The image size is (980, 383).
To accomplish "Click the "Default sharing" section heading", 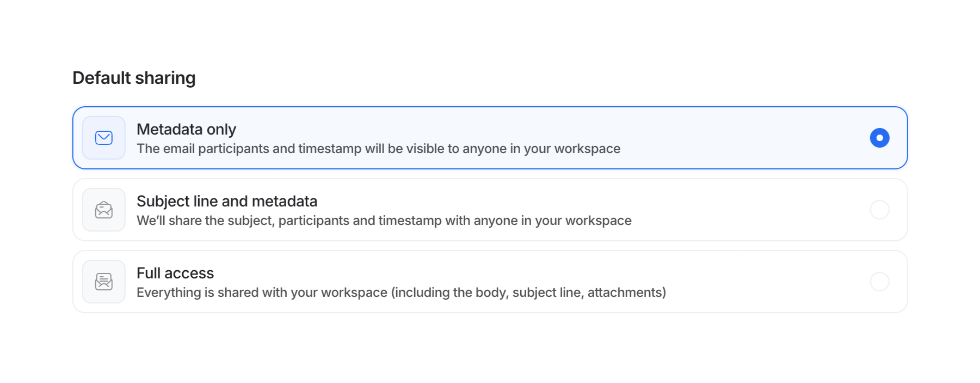I will point(134,78).
